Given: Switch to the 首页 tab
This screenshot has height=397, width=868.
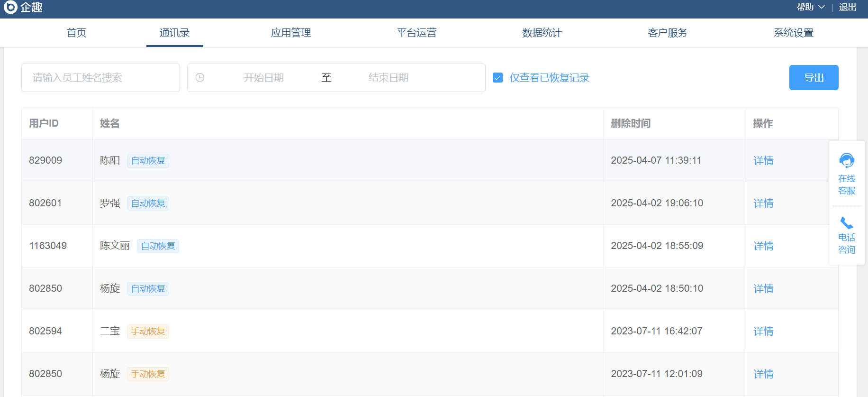Looking at the screenshot, I should tap(76, 33).
